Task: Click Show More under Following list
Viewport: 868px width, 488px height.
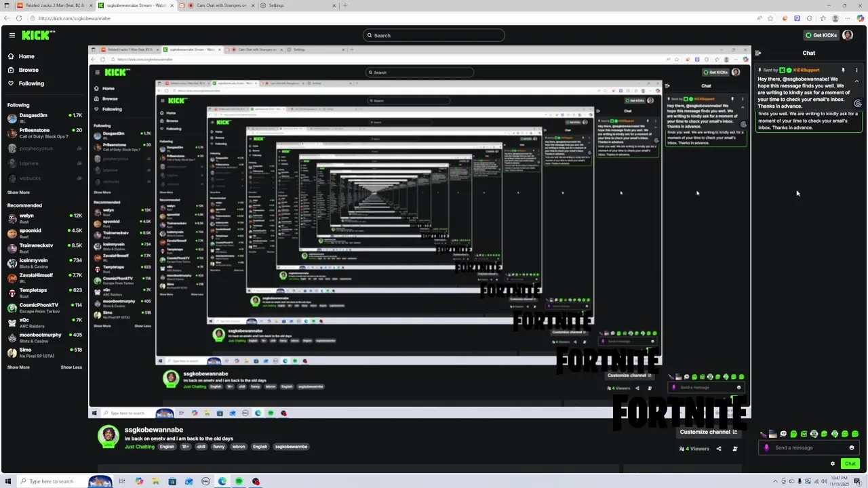Action: (18, 192)
